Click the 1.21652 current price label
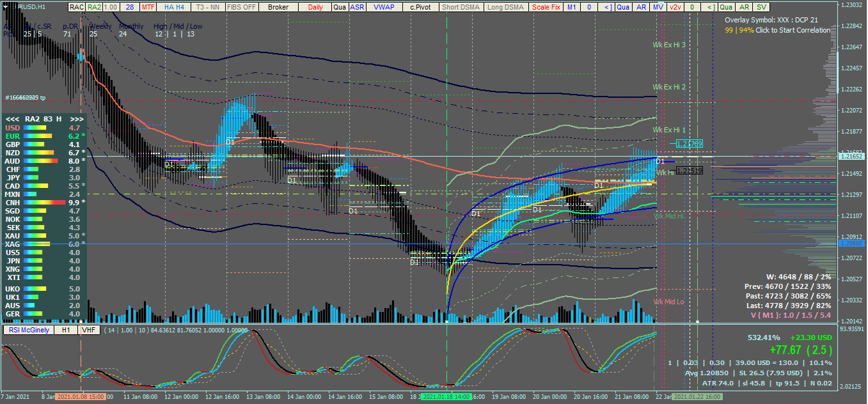 tap(851, 156)
